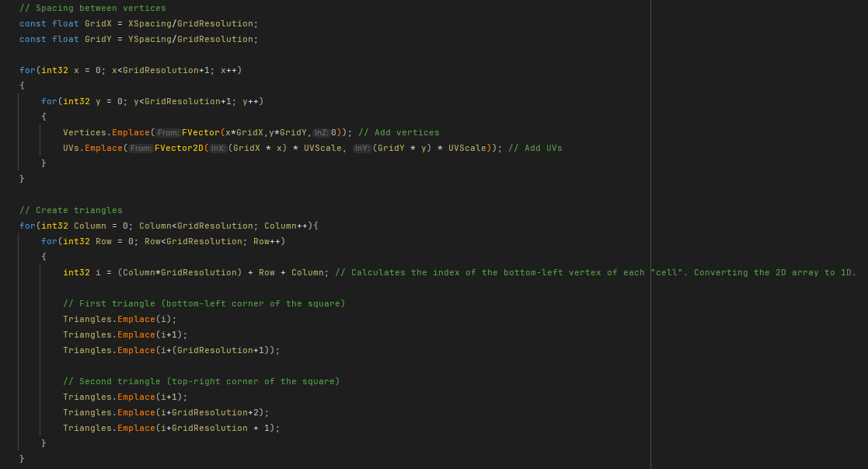Click the '// Add UVs' comment
The height and width of the screenshot is (469, 868).
(535, 148)
